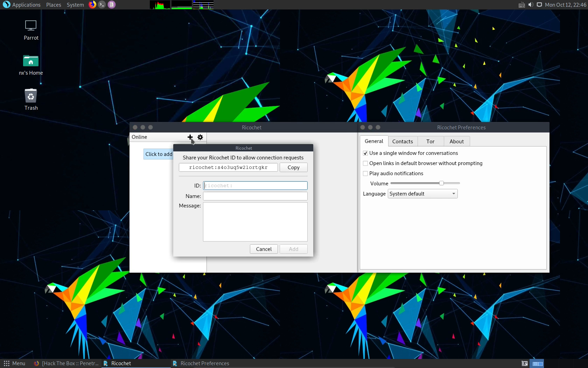Click the workspace switcher in bottom panel
Screen dimensions: 588x368
pos(538,363)
